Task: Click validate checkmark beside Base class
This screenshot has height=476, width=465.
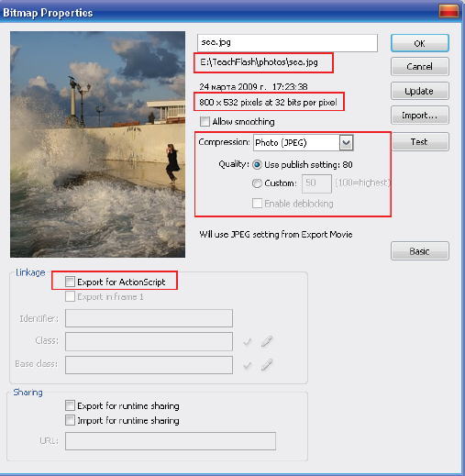Action: (x=248, y=365)
